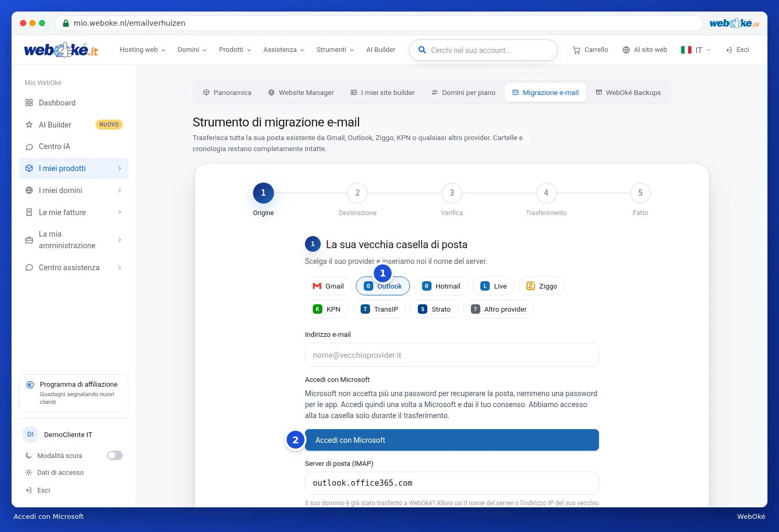Expand I miei domini in the sidebar

pos(73,190)
